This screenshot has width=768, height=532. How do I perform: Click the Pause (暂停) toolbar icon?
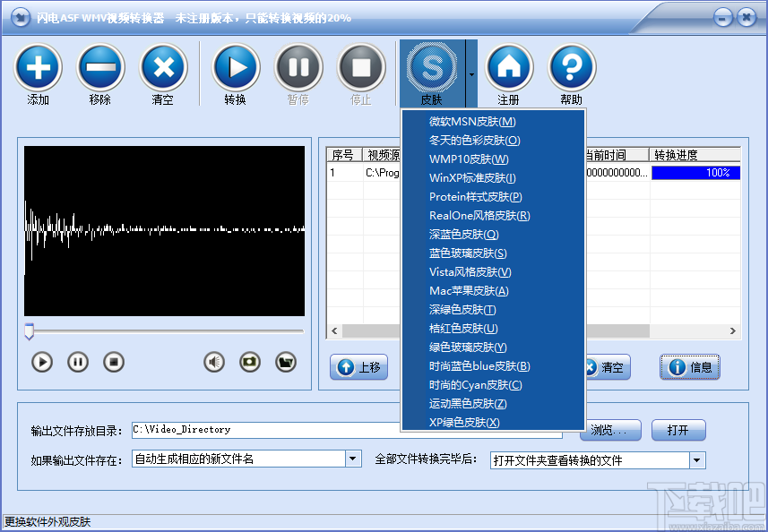pyautogui.click(x=298, y=67)
